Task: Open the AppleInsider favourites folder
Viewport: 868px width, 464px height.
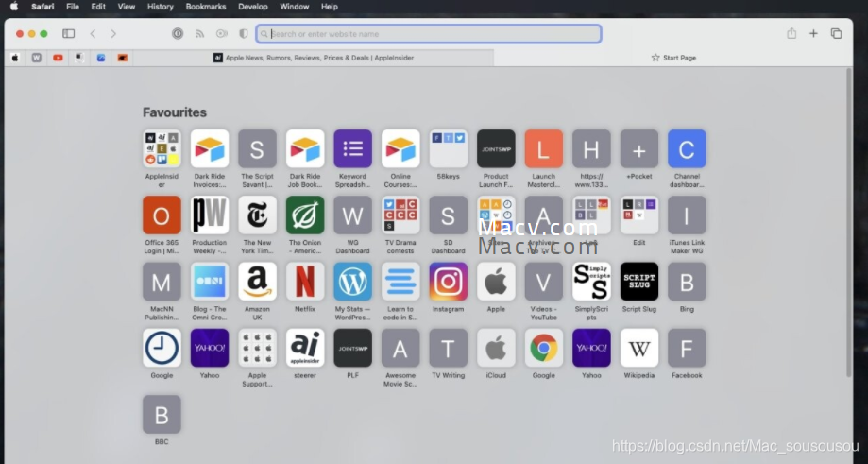Action: click(x=162, y=148)
